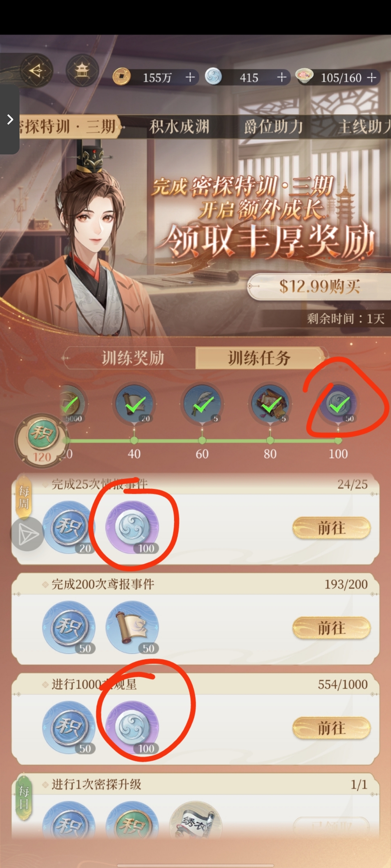This screenshot has height=868, width=391.
Task: Tap the 绣衣 scroll reward thumbnail
Action: coord(195,821)
